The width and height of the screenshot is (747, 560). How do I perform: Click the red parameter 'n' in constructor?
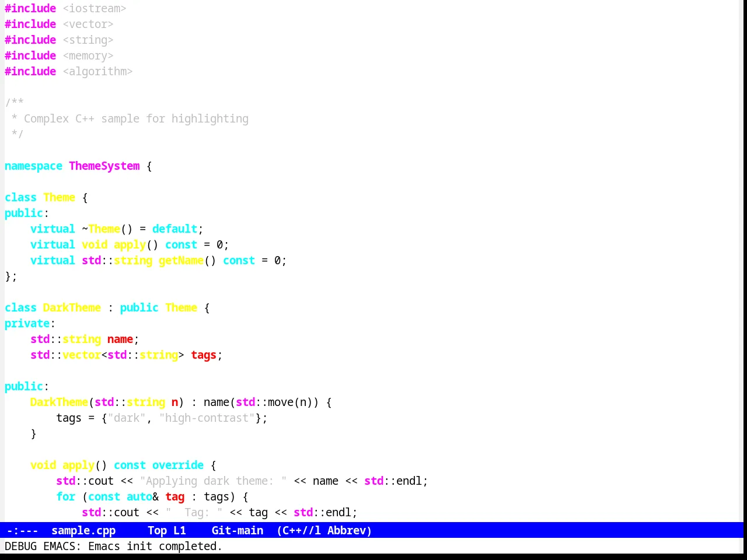tap(174, 402)
